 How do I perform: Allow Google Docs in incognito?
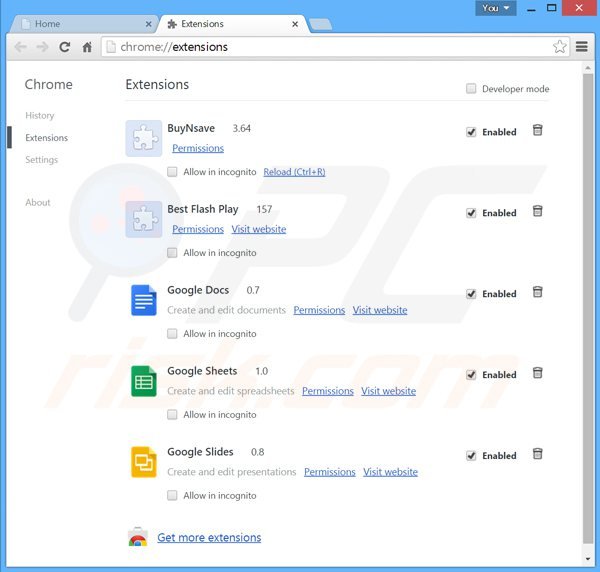tap(172, 334)
